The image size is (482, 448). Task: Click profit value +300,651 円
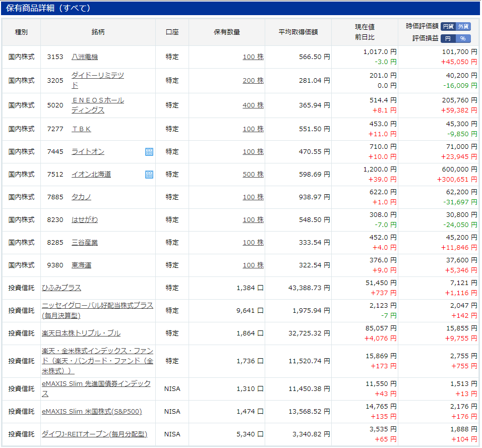(x=457, y=180)
